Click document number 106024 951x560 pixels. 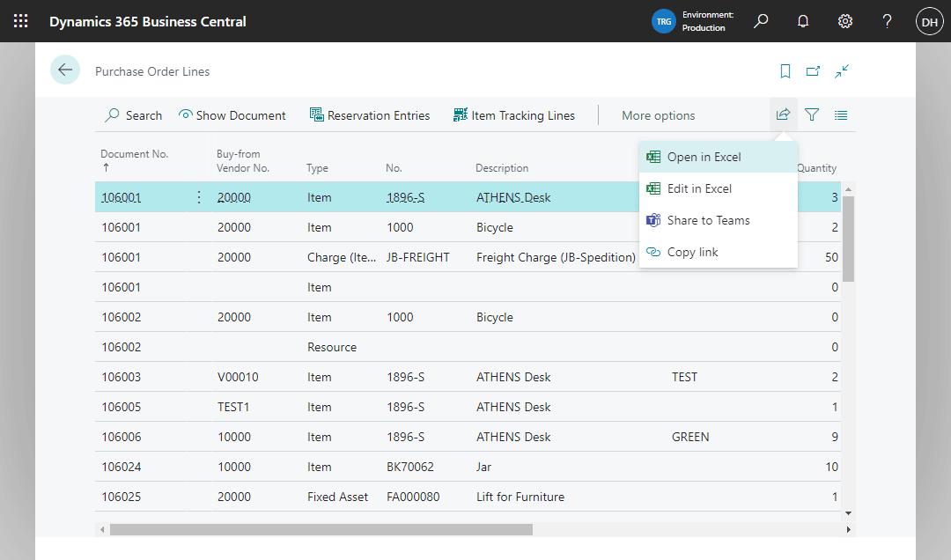[x=122, y=467]
